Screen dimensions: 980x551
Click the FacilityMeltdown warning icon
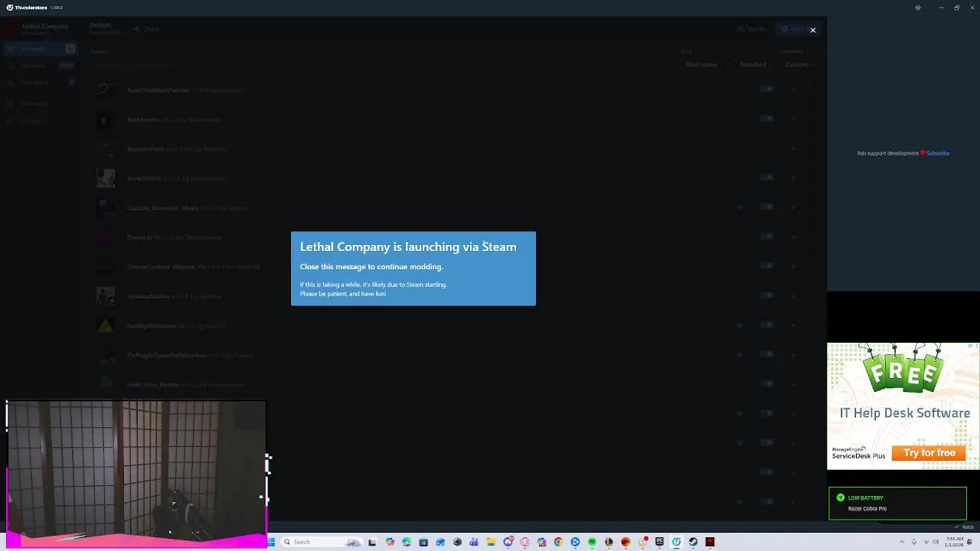(106, 326)
